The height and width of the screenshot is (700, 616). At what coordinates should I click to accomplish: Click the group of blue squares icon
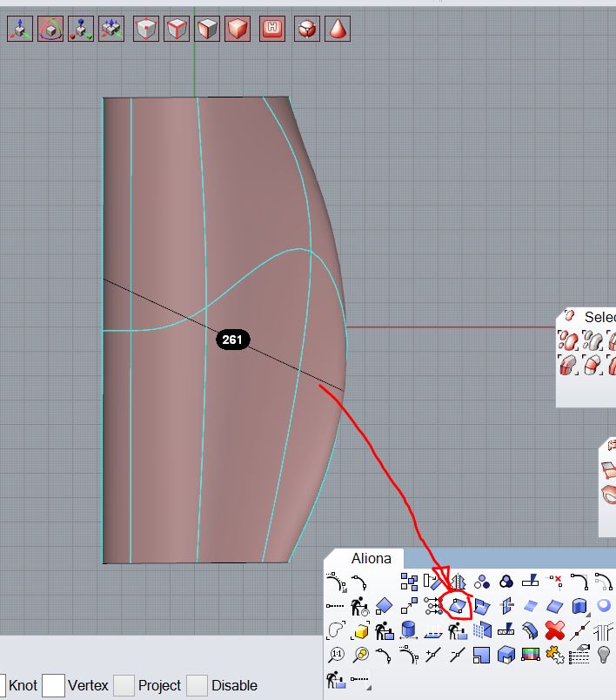click(409, 582)
